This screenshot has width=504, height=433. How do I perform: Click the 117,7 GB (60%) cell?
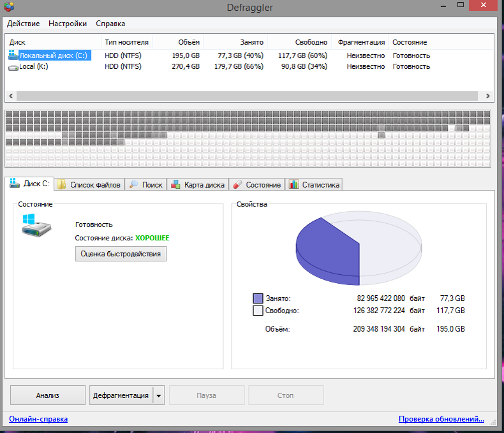(x=303, y=55)
